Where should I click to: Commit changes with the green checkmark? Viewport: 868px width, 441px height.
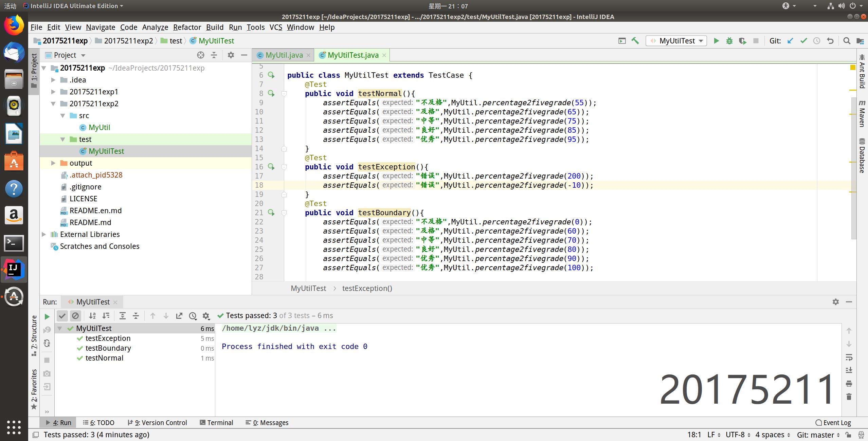803,41
